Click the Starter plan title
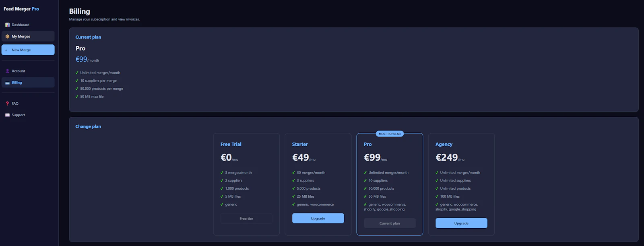Viewport: 644px width, 246px height. click(x=300, y=144)
